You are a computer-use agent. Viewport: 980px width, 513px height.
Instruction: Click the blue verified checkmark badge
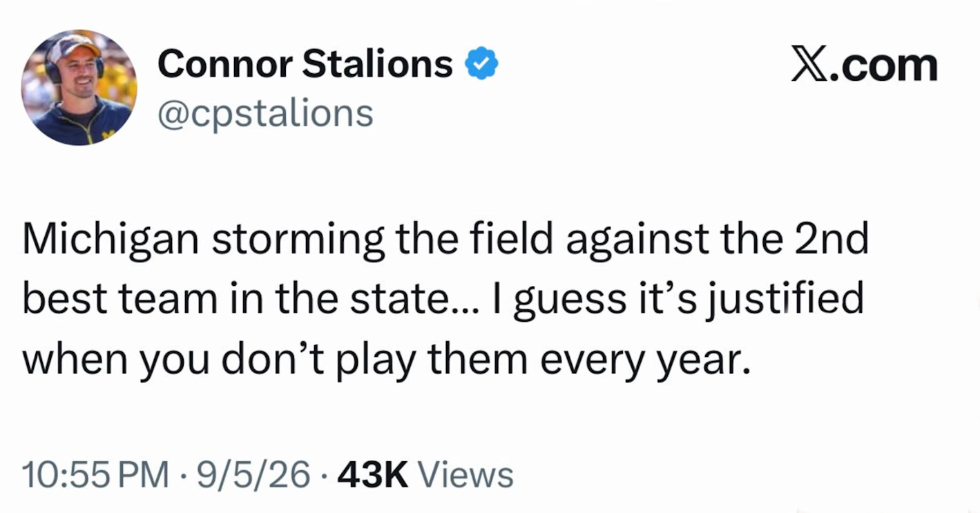(x=481, y=65)
